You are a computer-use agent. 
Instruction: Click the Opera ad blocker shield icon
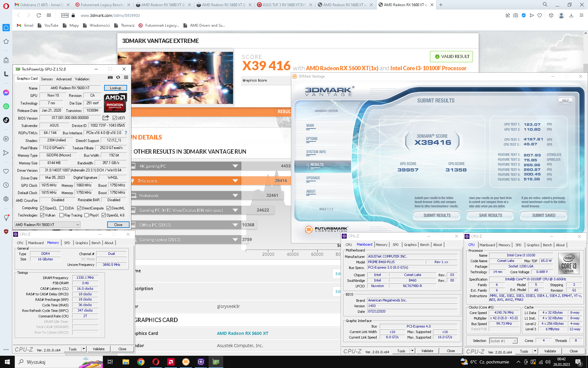(524, 15)
